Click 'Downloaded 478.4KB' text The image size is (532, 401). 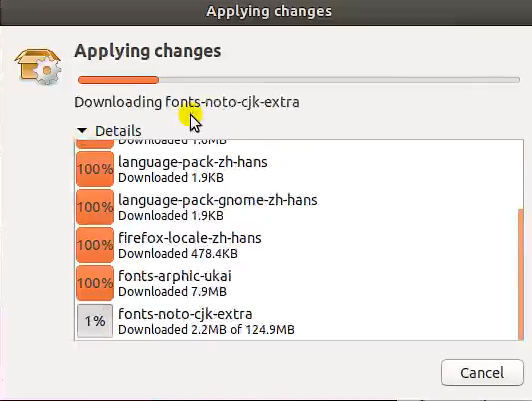[x=178, y=254]
